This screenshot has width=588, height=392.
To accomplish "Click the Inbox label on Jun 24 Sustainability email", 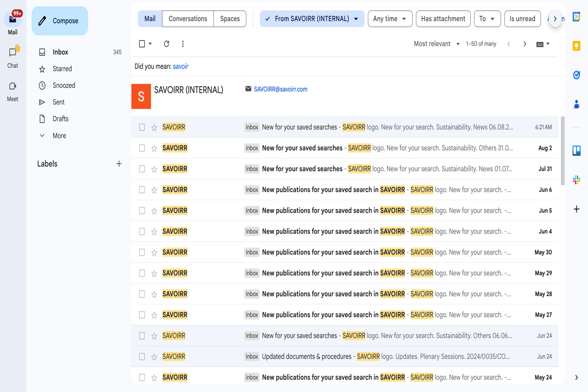I will 252,335.
